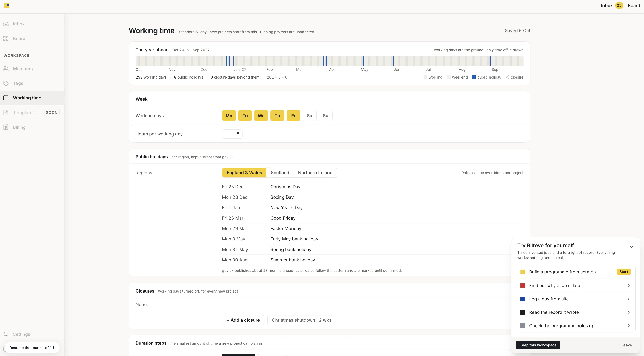Click the Biltevo logo icon
The image size is (644, 356).
coord(7,5)
